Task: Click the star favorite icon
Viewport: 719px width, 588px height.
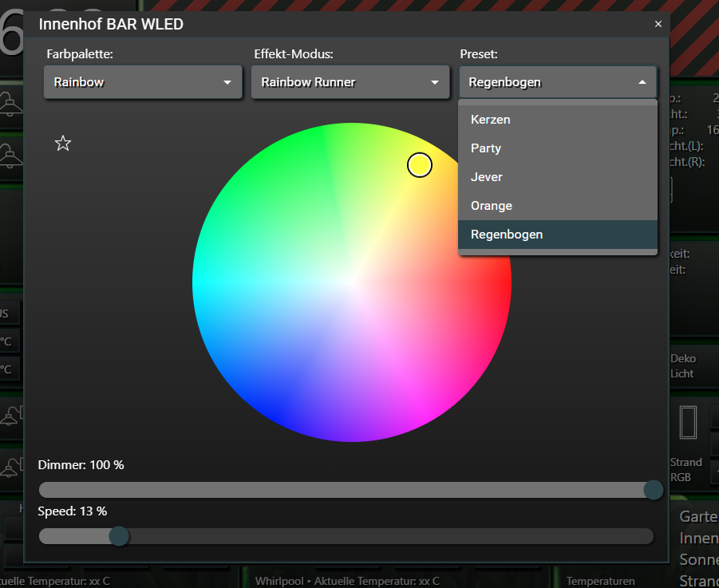Action: [63, 144]
